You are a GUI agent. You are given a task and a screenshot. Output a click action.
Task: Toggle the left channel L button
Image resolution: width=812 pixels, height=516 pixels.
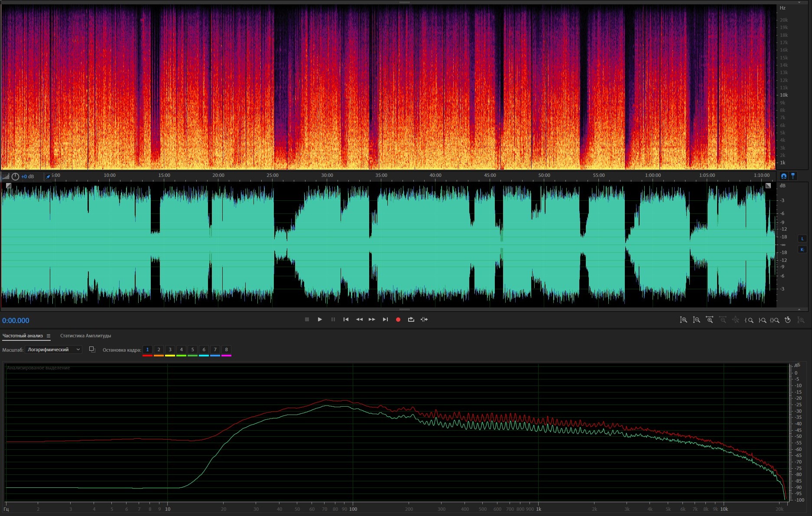[x=802, y=238]
